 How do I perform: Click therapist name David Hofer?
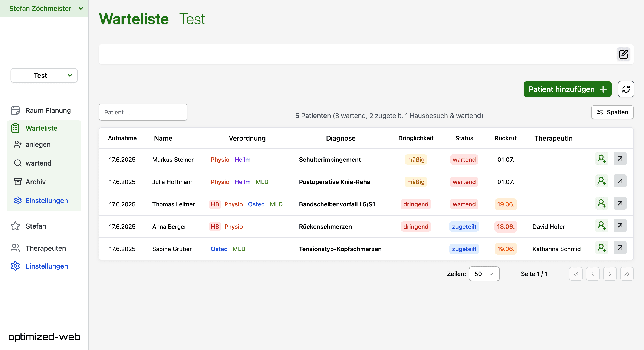pos(549,227)
